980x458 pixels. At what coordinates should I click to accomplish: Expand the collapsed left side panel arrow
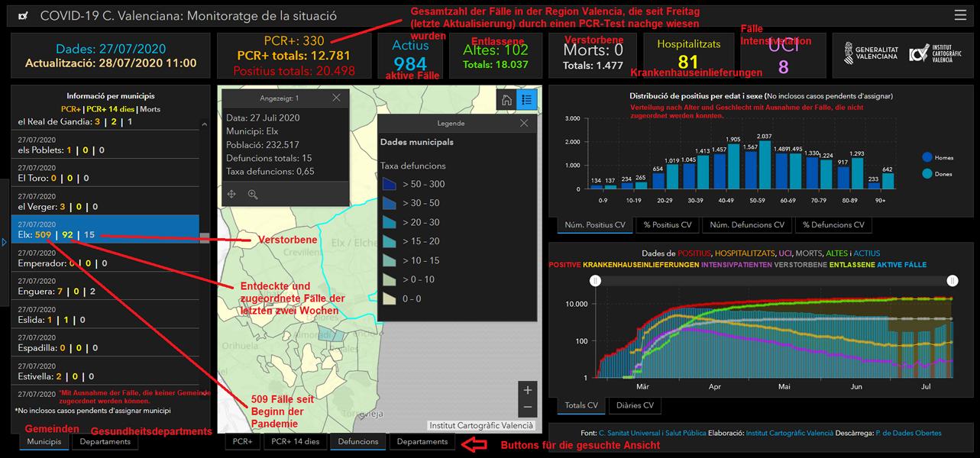pos(4,242)
